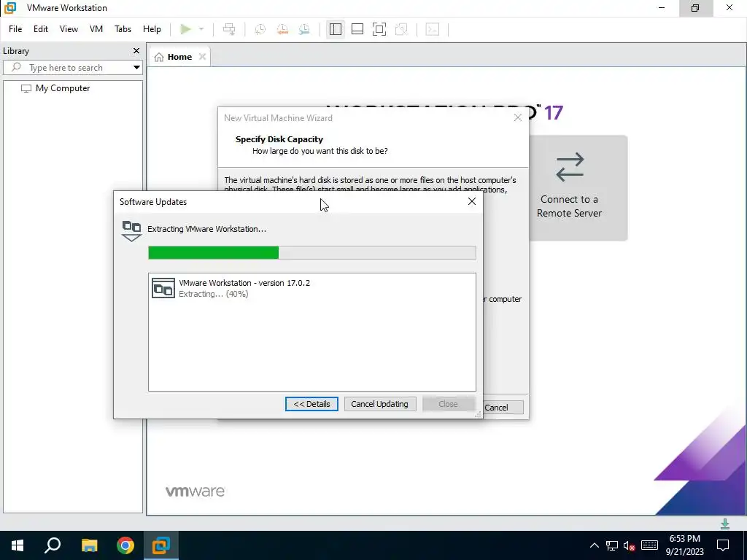
Task: Click the VMware Workstation title bar app icon
Action: 10,7
